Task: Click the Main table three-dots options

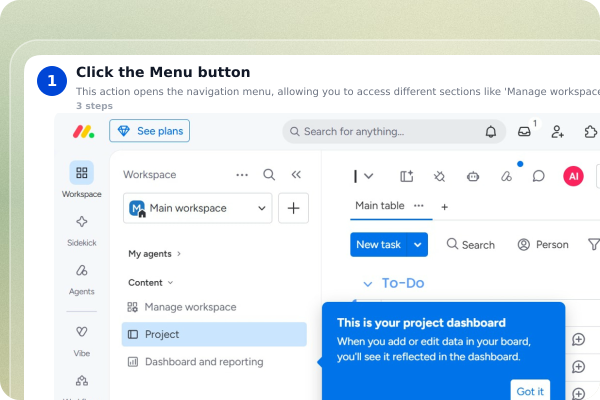Action: click(419, 206)
